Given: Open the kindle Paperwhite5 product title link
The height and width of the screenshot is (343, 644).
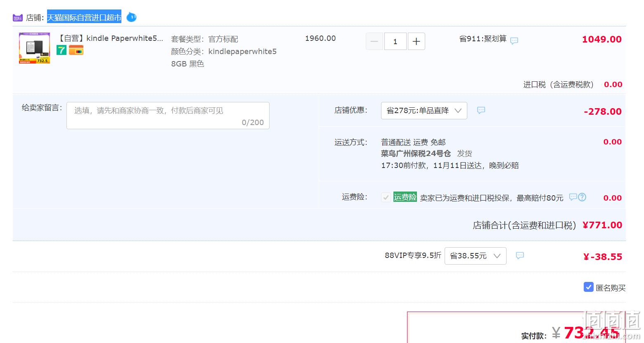Looking at the screenshot, I should tap(110, 38).
